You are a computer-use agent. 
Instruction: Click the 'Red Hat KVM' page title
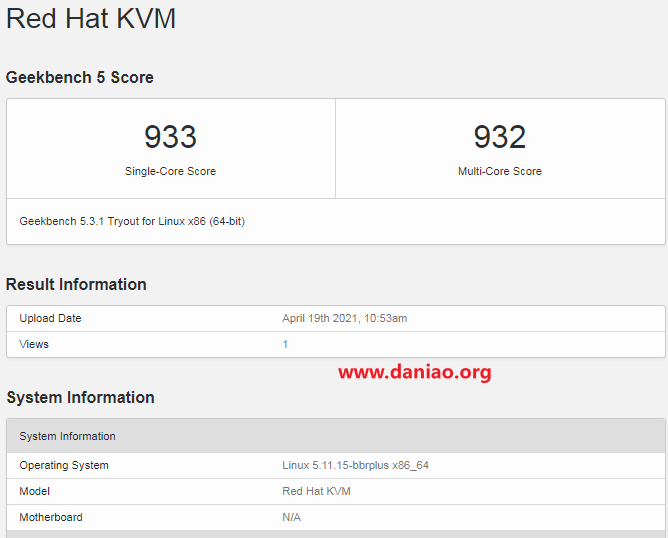(91, 19)
